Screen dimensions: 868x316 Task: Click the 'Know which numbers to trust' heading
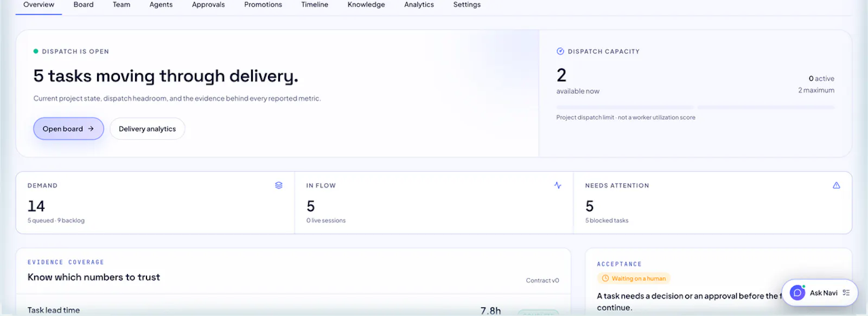tap(94, 277)
